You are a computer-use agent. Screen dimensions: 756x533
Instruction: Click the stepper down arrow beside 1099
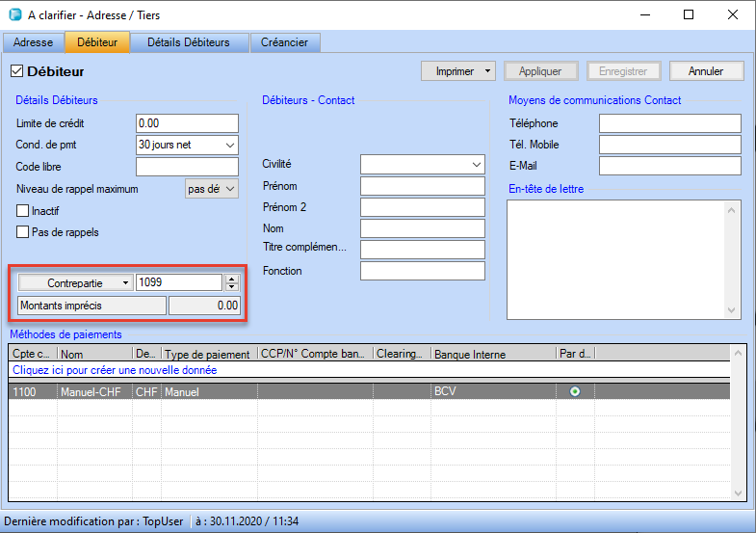pyautogui.click(x=231, y=286)
